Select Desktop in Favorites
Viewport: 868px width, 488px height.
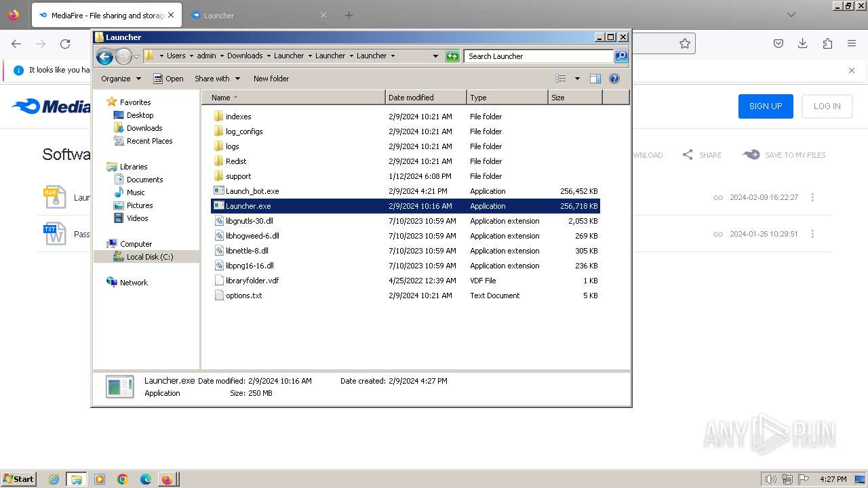[140, 115]
